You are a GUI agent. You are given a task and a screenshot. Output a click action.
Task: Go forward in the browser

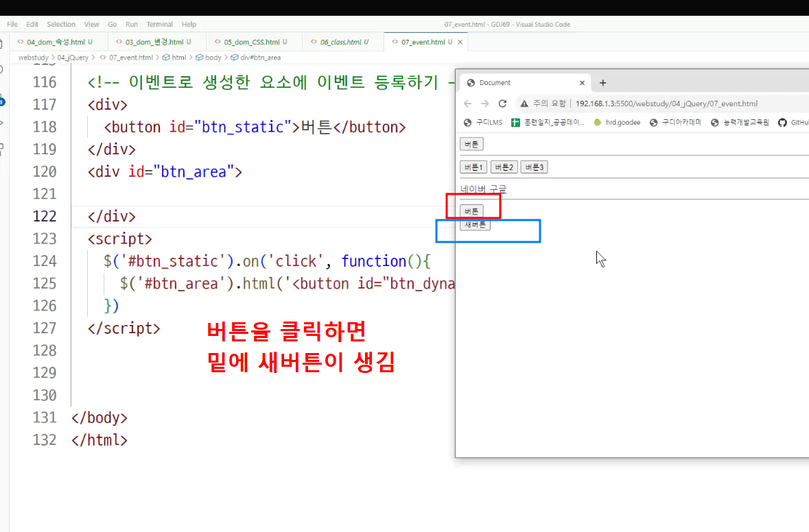point(485,104)
